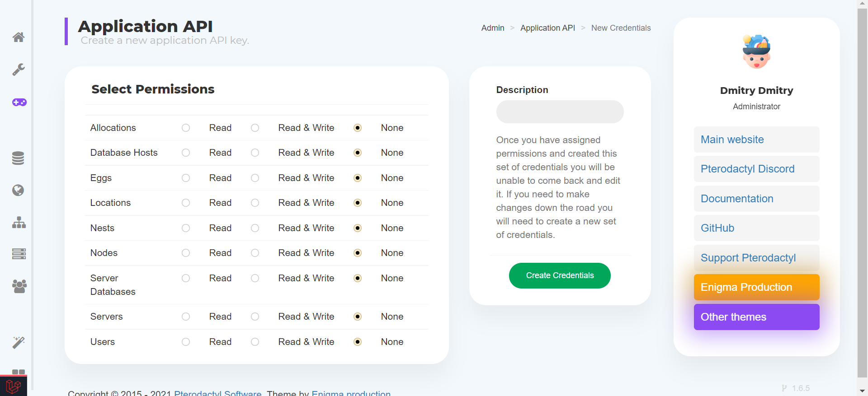Open Nodes via the sitemap icon
Viewport: 868px width, 396px height.
[x=19, y=223]
